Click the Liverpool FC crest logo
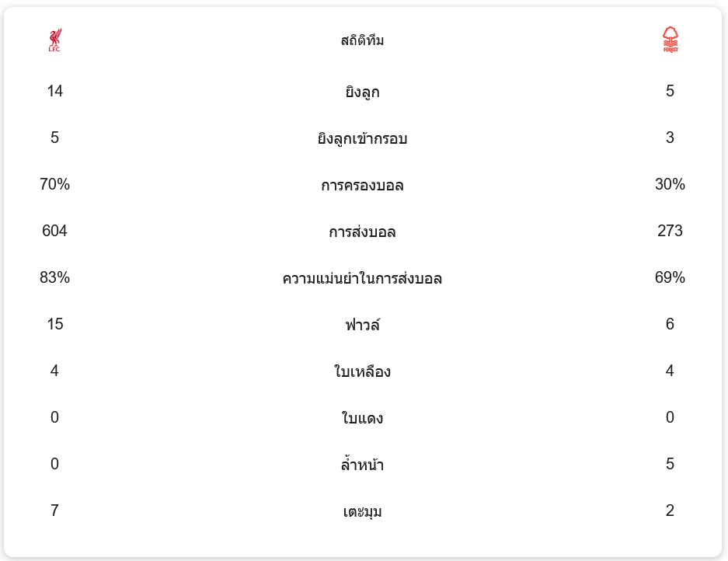 54,40
